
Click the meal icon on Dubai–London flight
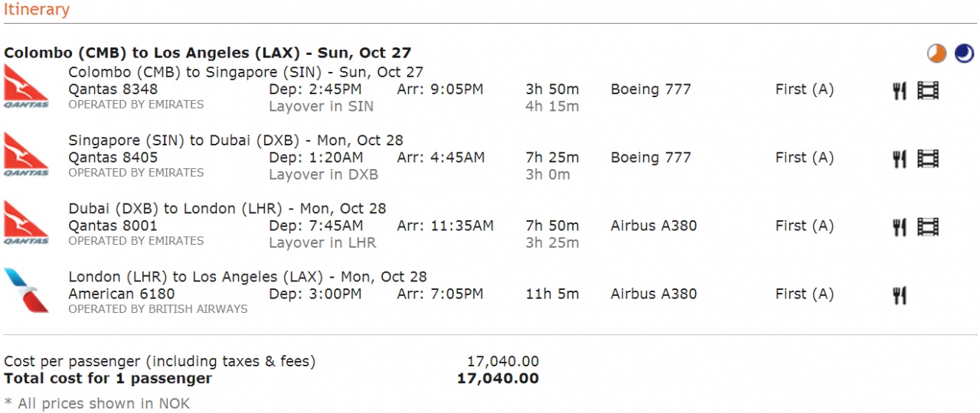[x=900, y=227]
